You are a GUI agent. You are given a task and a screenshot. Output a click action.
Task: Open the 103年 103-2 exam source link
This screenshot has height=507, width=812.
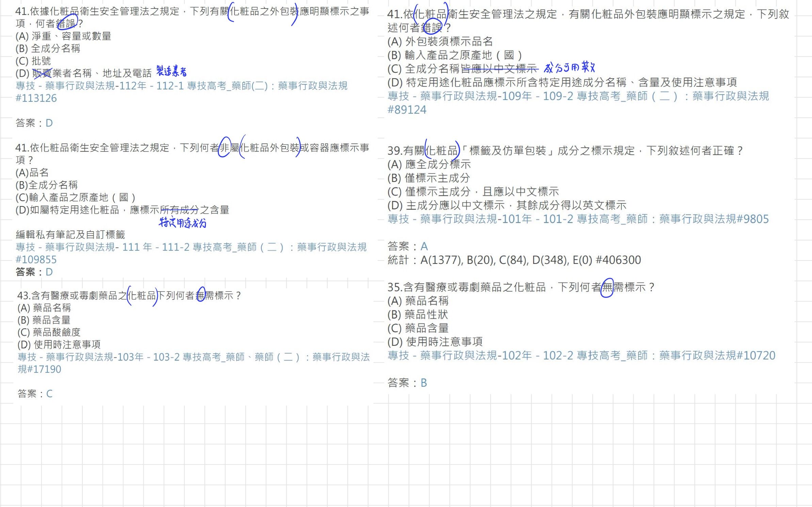click(x=193, y=357)
